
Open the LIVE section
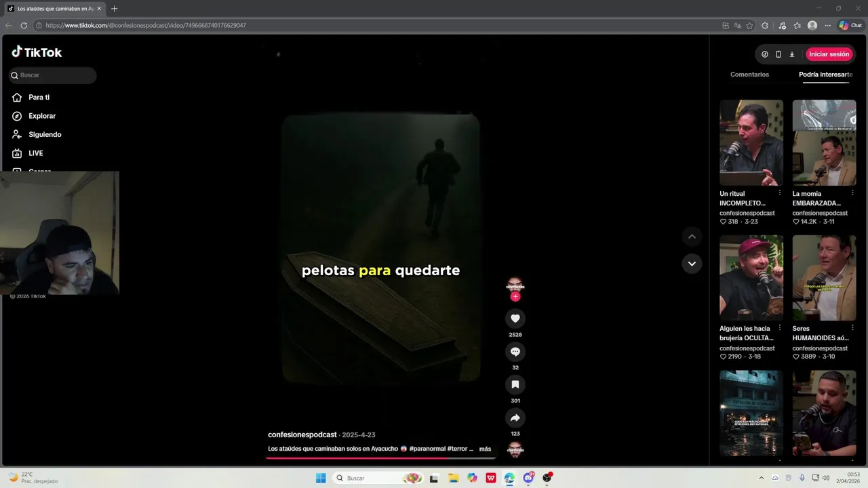point(27,153)
